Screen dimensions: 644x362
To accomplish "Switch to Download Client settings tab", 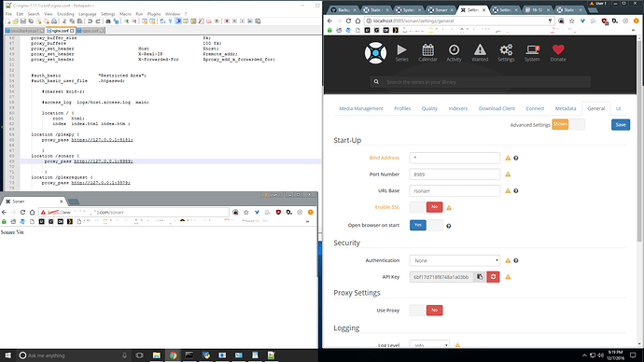I will (x=497, y=109).
